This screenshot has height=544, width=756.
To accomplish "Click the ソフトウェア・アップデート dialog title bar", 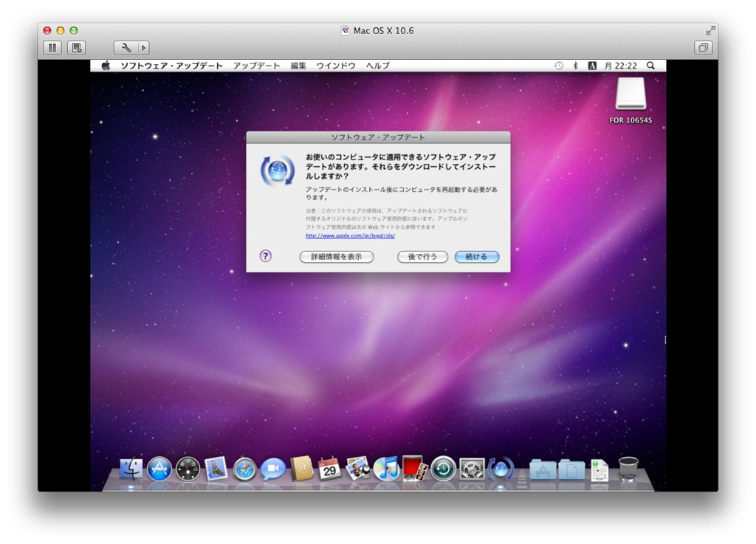I will pyautogui.click(x=378, y=137).
